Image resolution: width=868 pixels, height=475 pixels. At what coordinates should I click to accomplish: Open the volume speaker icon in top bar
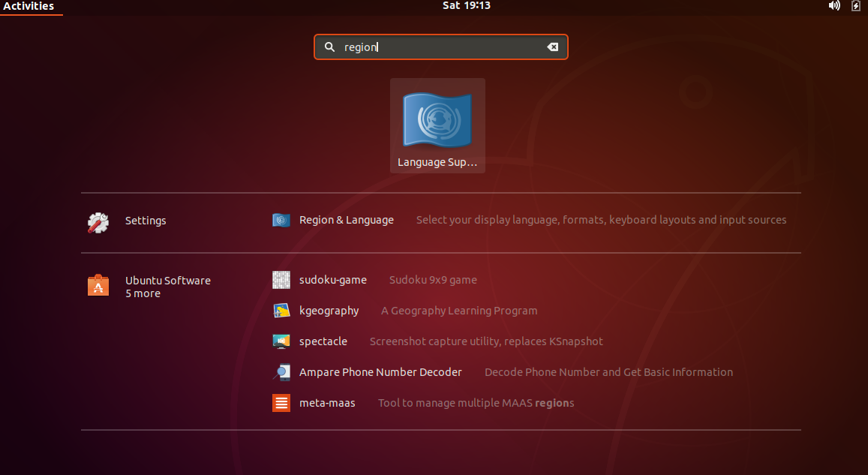pos(834,5)
